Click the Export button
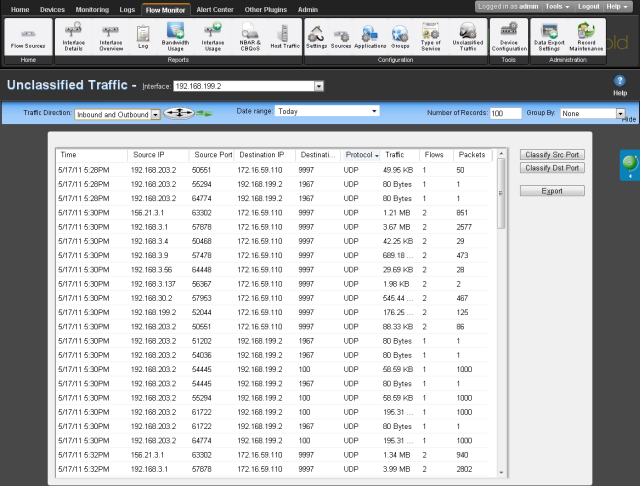This screenshot has height=486, width=640. pyautogui.click(x=552, y=189)
